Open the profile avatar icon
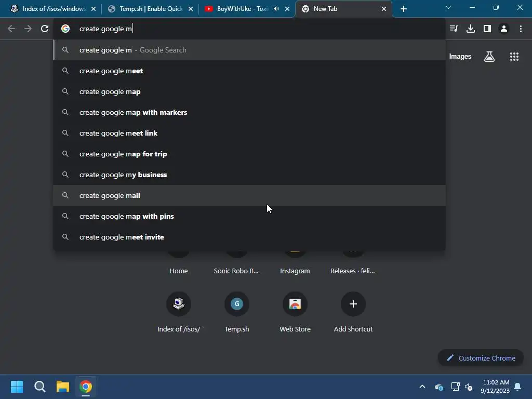 click(x=504, y=29)
